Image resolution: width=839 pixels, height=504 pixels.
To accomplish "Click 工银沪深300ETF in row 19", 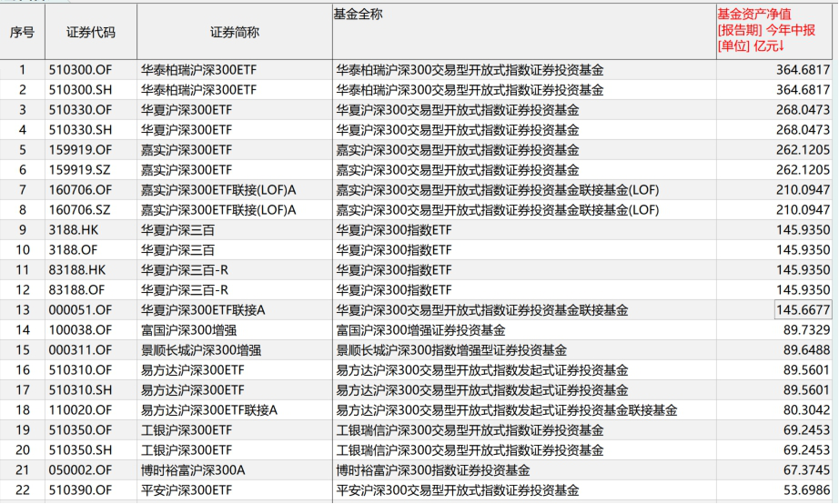I will pyautogui.click(x=187, y=430).
